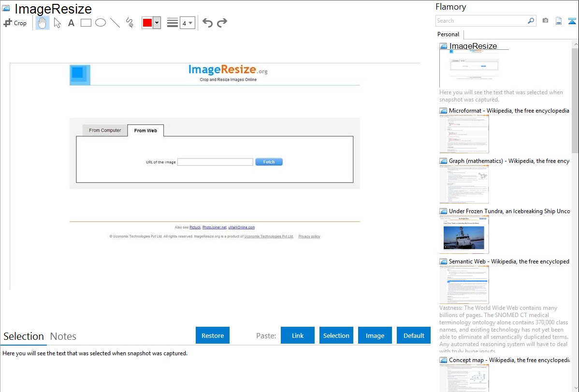Viewport: 579px width, 392px height.
Task: Open the Under Frozen Tundra ship thumbnail
Action: 464,234
